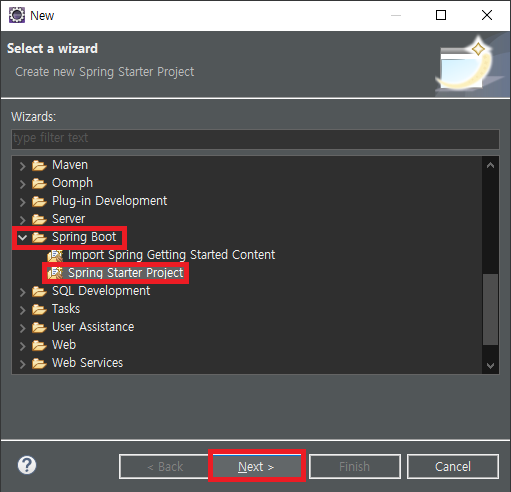Click the SQL Development folder icon
Image resolution: width=511 pixels, height=492 pixels.
39,291
